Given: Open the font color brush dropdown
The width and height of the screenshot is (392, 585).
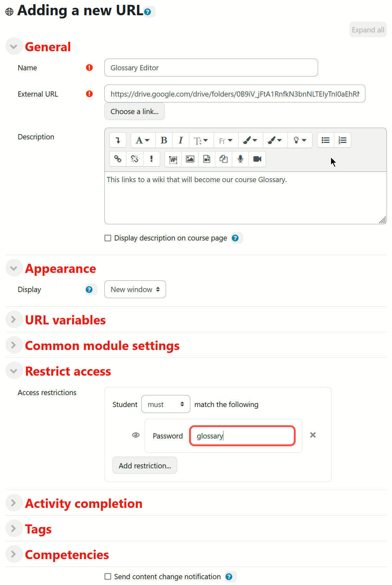Looking at the screenshot, I should pos(250,140).
